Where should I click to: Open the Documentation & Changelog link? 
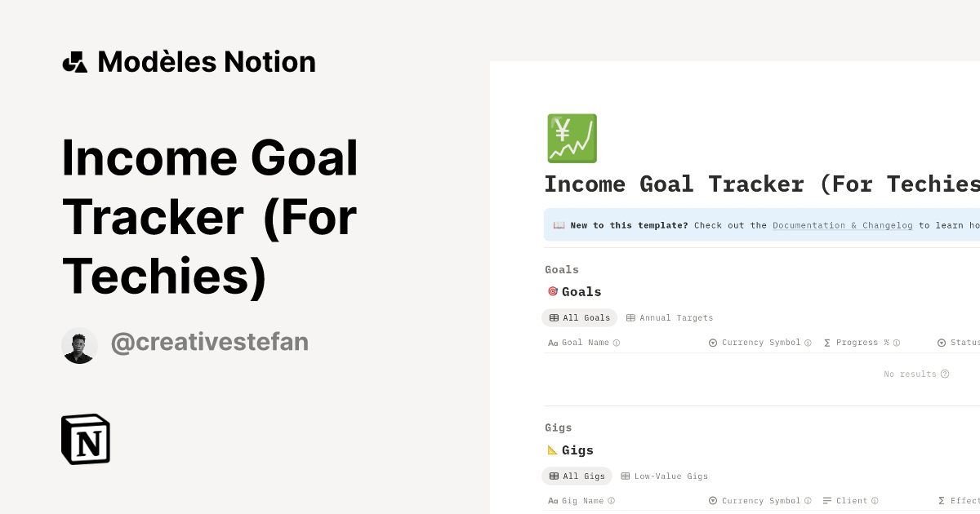point(842,225)
